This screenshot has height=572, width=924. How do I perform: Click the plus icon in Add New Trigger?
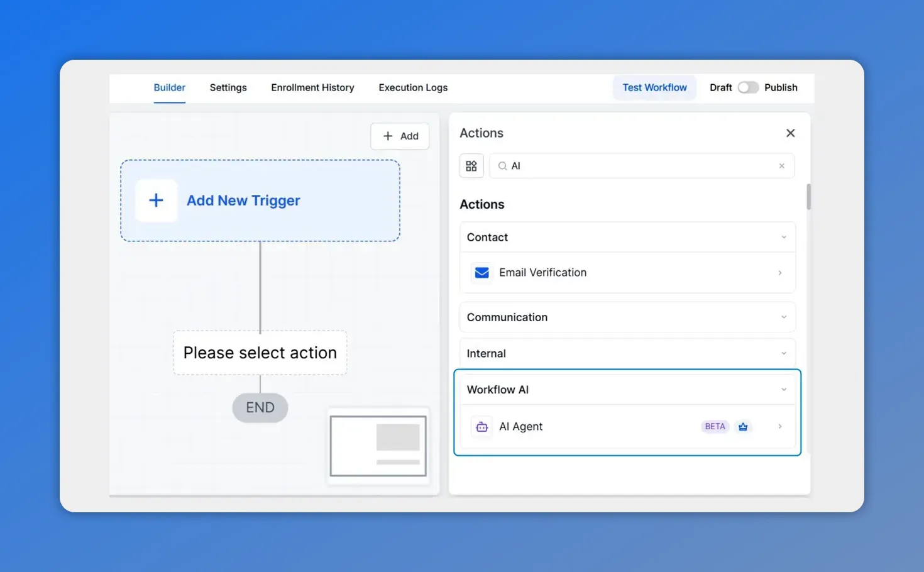pos(156,200)
